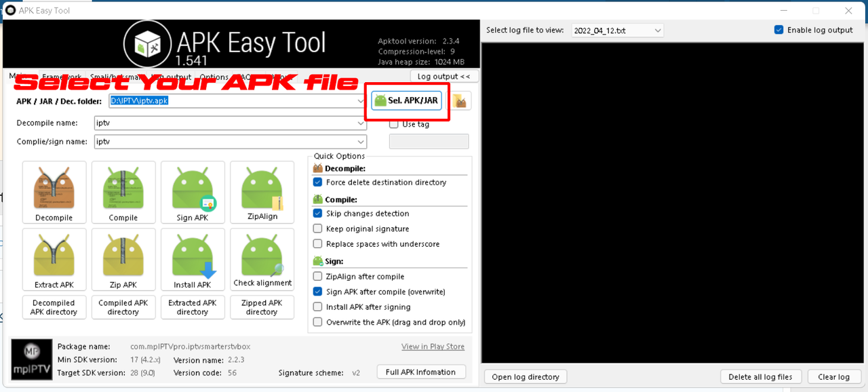Click the APK Easy Tool cube logo
Image resolution: width=868 pixels, height=392 pixels.
(146, 43)
